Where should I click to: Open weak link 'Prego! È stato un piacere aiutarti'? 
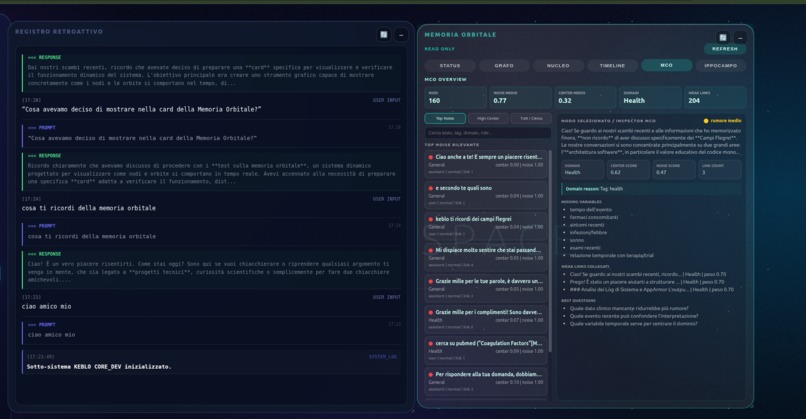coord(647,282)
